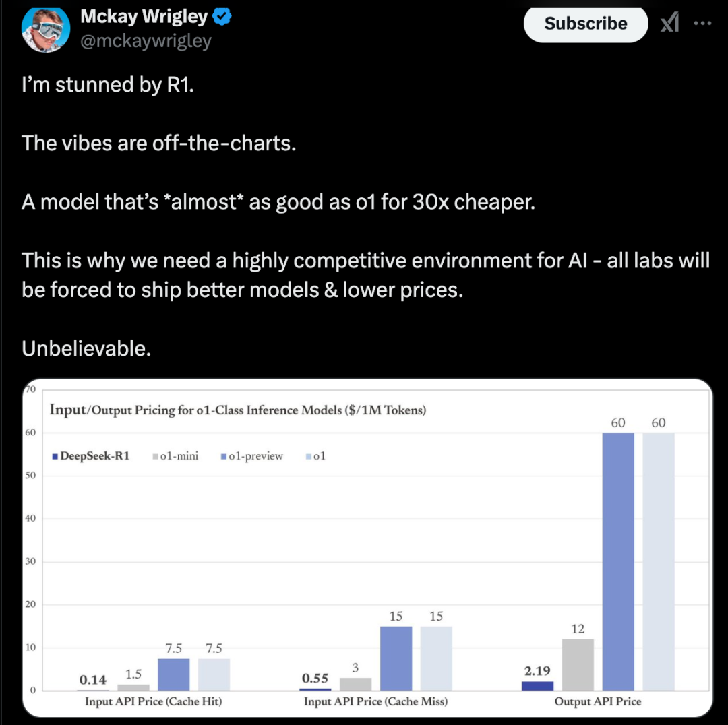Click the o1-preview 7.5 cache hit bar
Image resolution: width=728 pixels, height=725 pixels.
pyautogui.click(x=173, y=674)
